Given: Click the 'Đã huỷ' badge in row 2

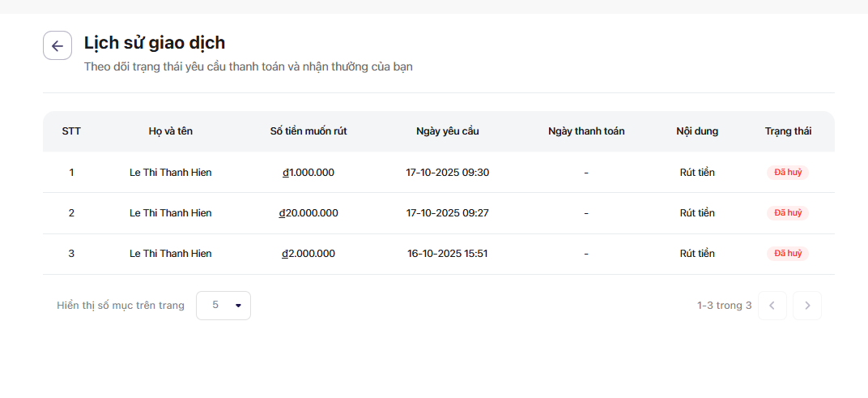Looking at the screenshot, I should pyautogui.click(x=787, y=213).
